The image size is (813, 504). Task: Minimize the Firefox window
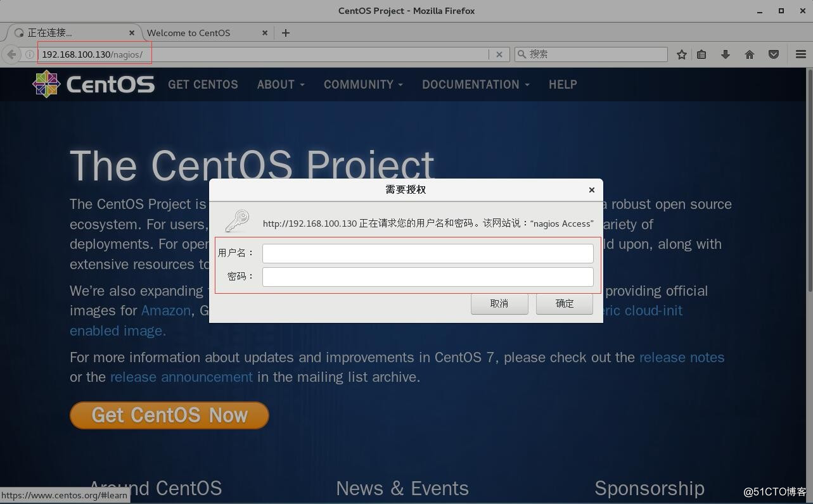(x=760, y=11)
